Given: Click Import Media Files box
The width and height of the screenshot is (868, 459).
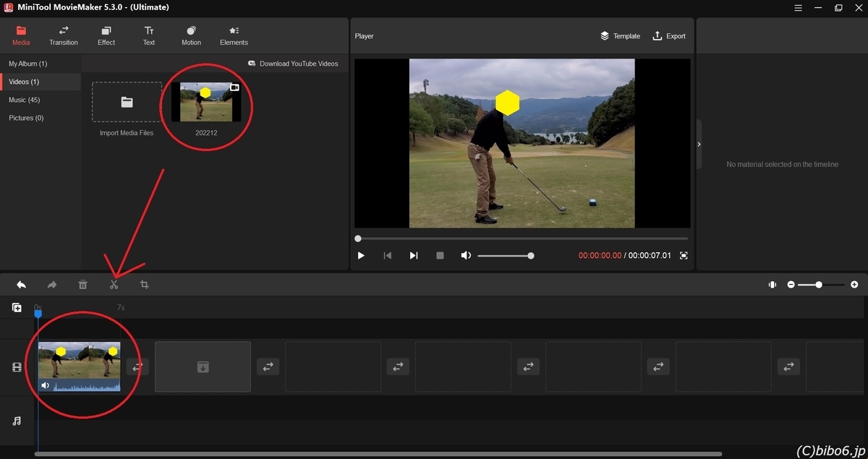Looking at the screenshot, I should (127, 102).
